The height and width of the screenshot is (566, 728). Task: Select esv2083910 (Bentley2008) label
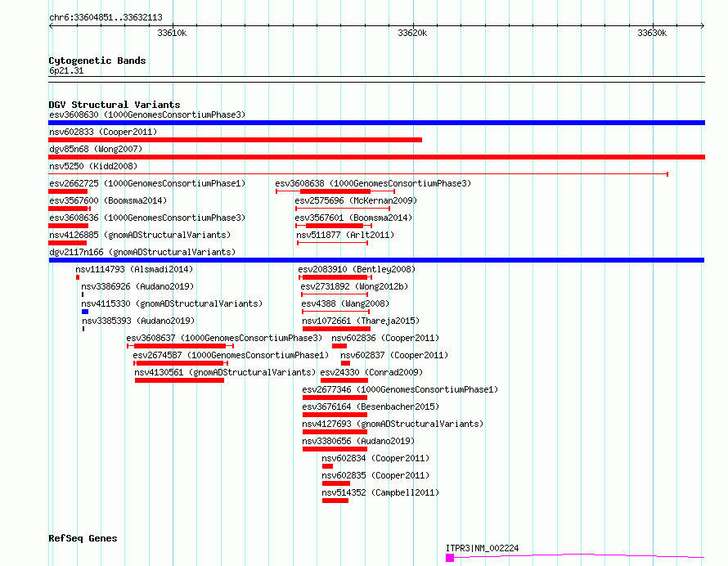coord(356,269)
